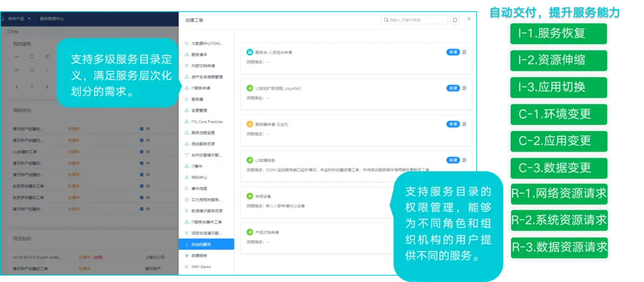Open the 产品文档申请 service card title
The height and width of the screenshot is (282, 644).
[x=267, y=232]
